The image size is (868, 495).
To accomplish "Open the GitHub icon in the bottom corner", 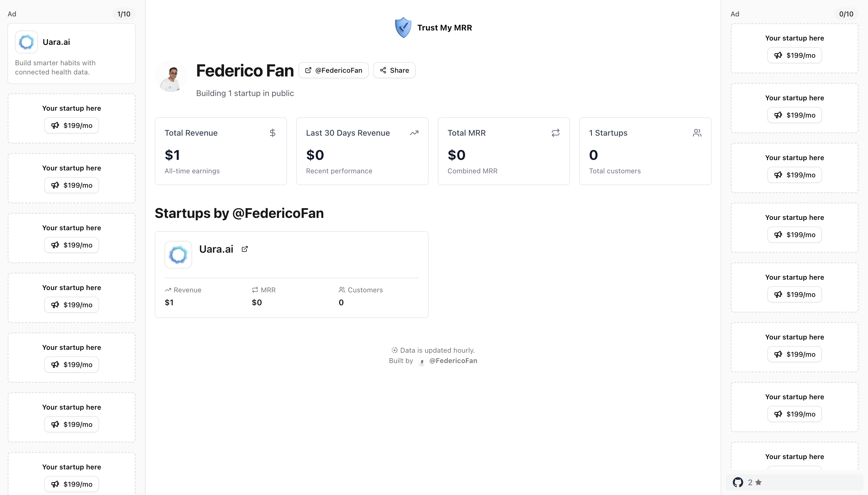I will tap(738, 482).
